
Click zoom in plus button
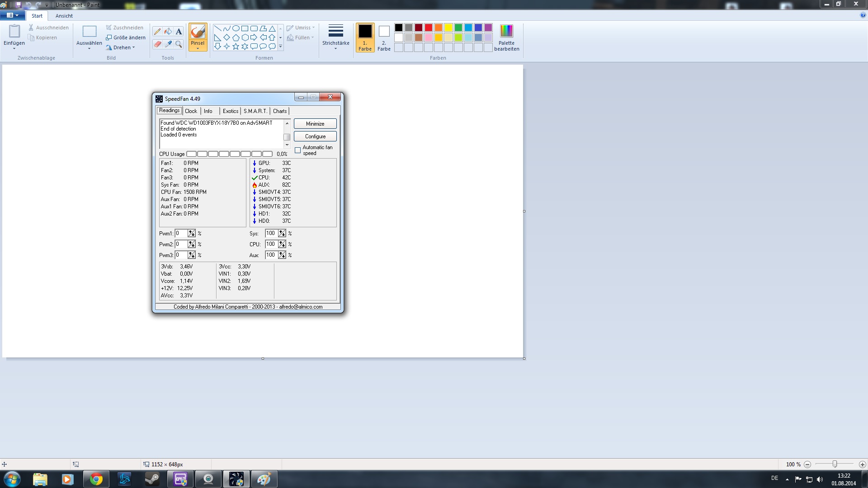[x=862, y=465]
